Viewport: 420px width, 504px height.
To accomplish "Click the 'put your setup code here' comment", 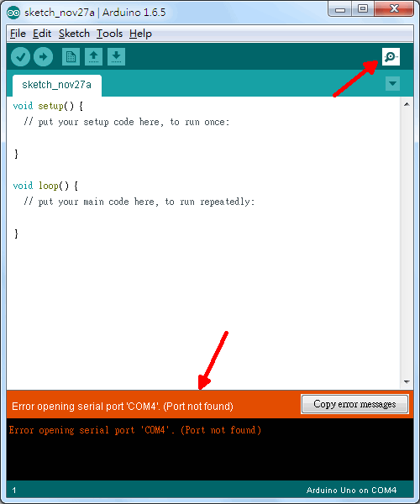I will tap(127, 122).
